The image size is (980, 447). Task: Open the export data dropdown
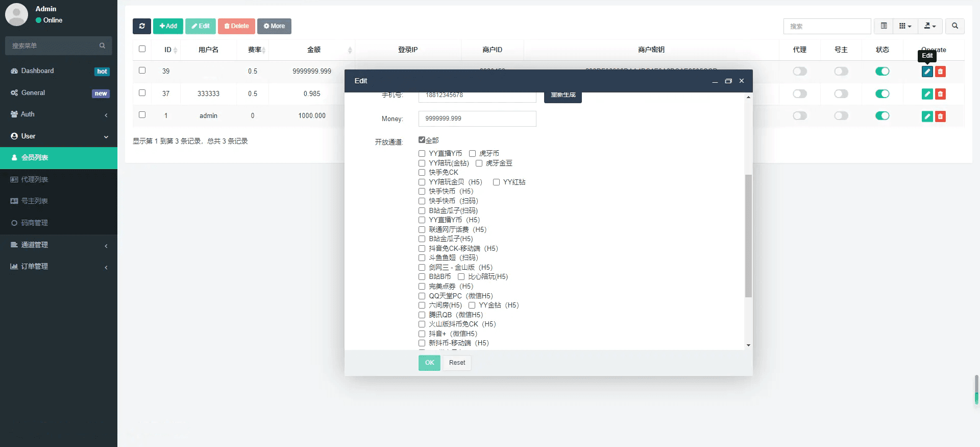click(930, 26)
